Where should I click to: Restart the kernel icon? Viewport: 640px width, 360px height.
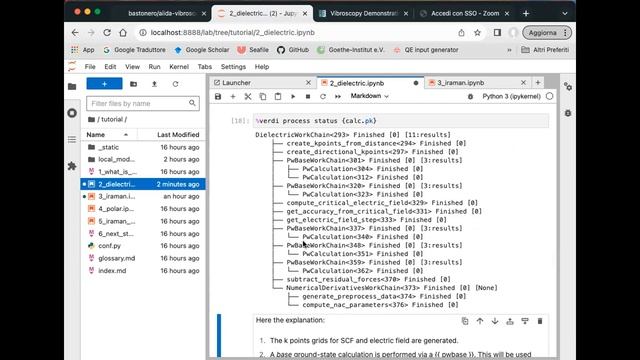tap(323, 97)
